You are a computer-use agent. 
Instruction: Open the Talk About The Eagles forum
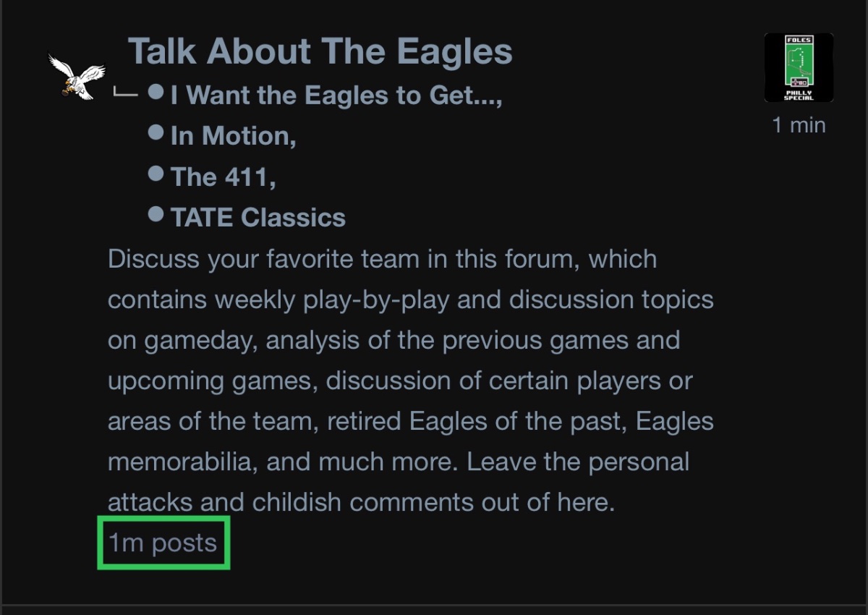(x=320, y=51)
